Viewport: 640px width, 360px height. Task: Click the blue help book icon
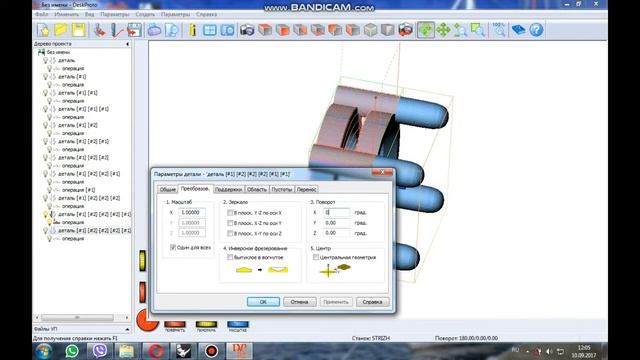point(518,30)
